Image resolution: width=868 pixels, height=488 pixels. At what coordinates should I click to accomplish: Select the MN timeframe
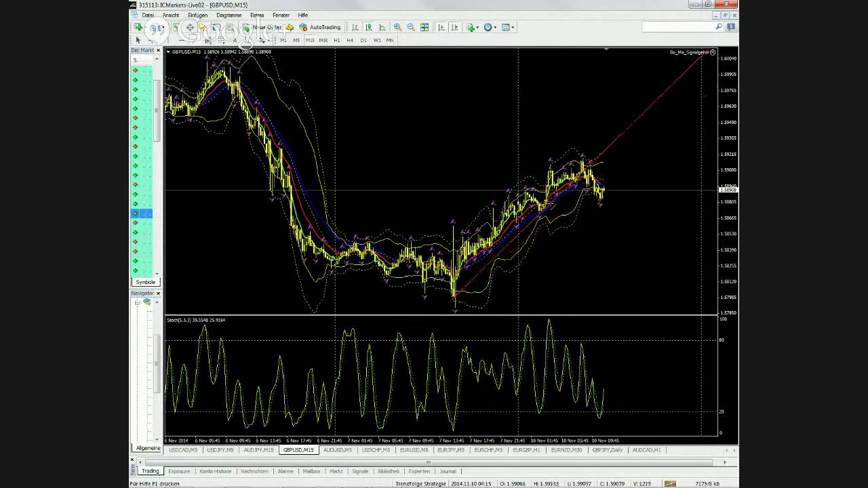click(x=390, y=40)
